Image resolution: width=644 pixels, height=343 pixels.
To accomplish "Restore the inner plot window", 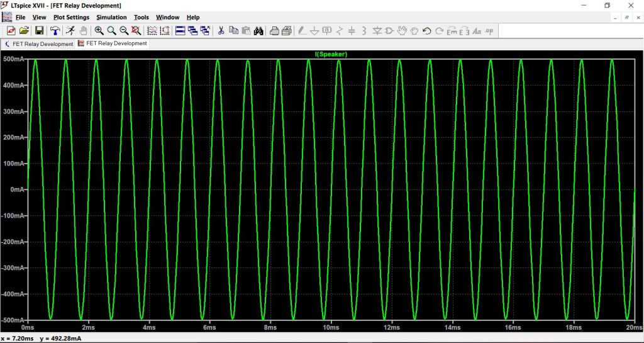I will pos(627,17).
